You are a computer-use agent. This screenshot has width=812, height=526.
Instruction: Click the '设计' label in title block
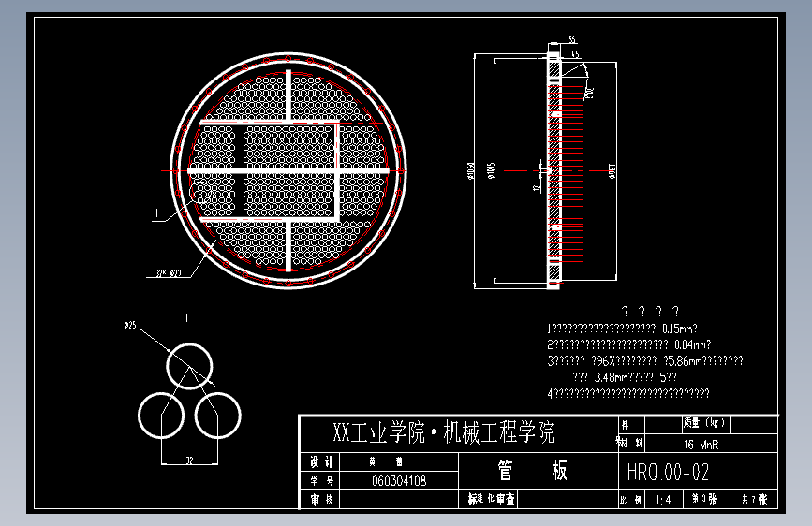pos(321,461)
